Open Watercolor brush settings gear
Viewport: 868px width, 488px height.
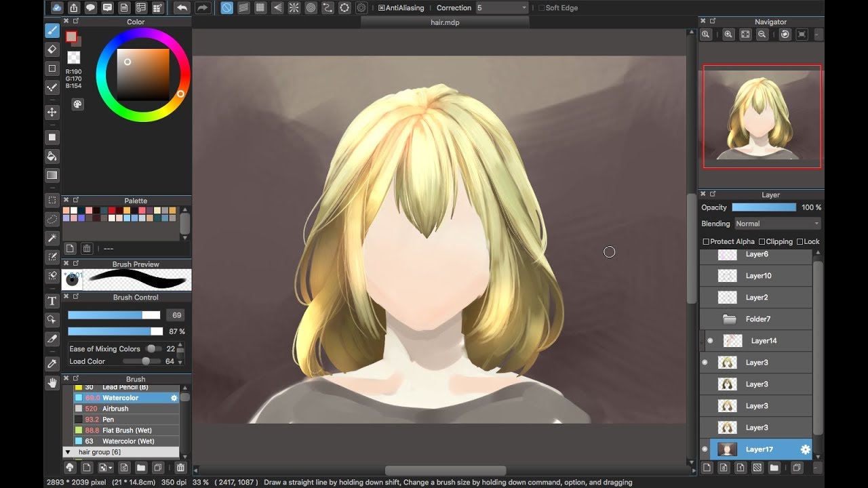174,398
